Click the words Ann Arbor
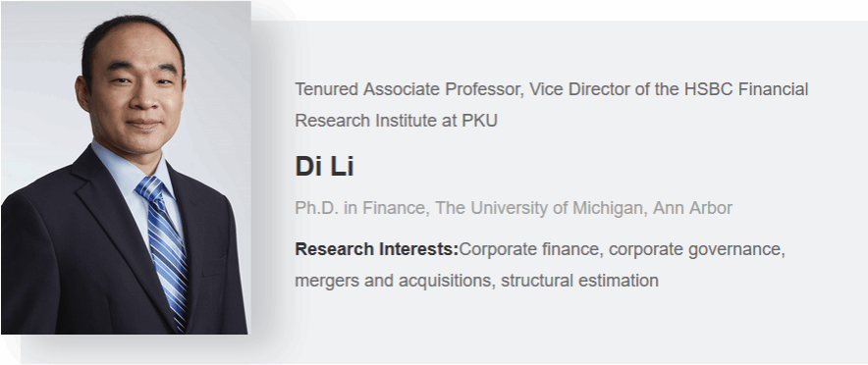 tap(692, 208)
